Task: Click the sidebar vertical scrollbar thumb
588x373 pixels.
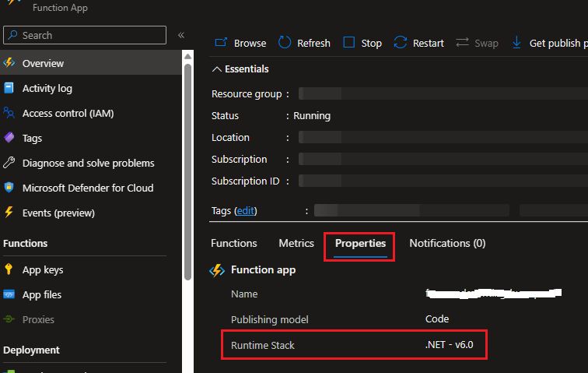Action: click(x=188, y=171)
